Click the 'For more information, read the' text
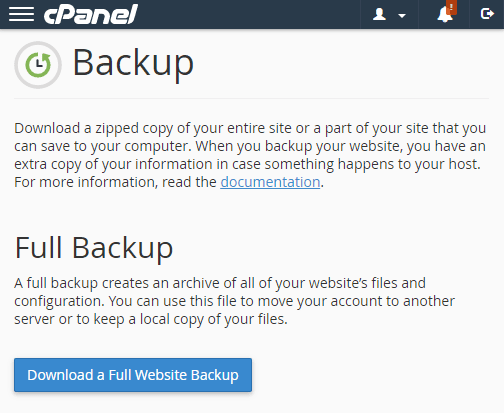This screenshot has width=504, height=413. point(115,182)
